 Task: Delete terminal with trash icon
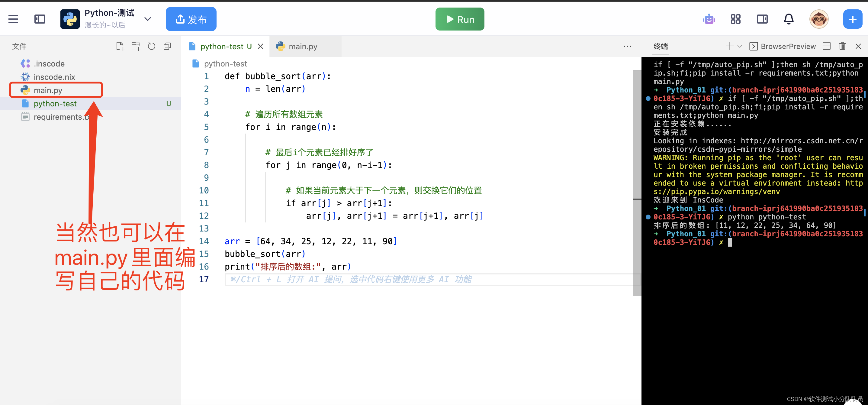tap(842, 46)
